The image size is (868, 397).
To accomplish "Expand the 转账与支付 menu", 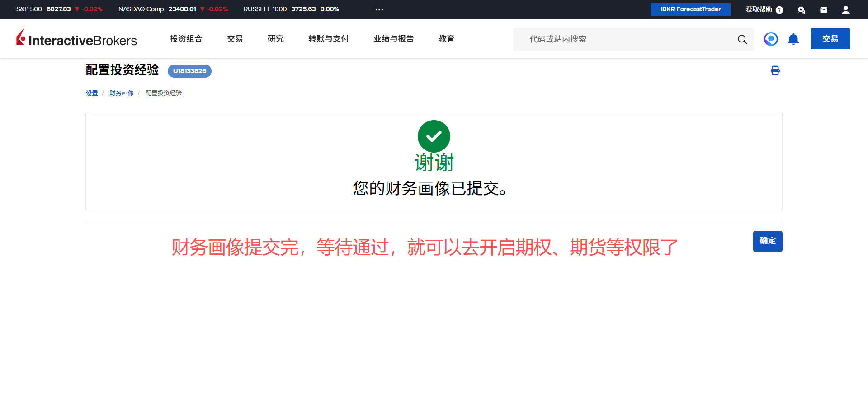I will (x=328, y=39).
